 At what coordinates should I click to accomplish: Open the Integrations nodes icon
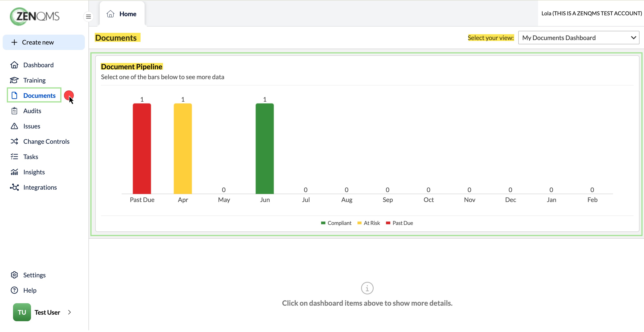tap(14, 188)
